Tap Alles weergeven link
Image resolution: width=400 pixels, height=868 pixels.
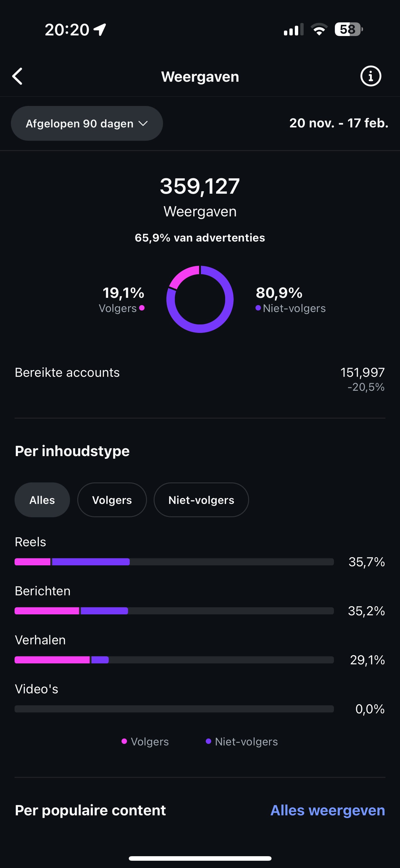pyautogui.click(x=328, y=810)
